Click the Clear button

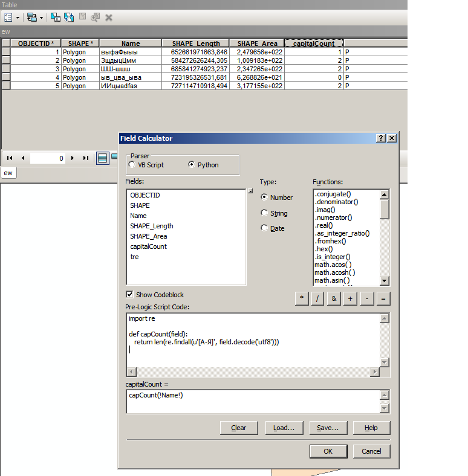tap(239, 428)
